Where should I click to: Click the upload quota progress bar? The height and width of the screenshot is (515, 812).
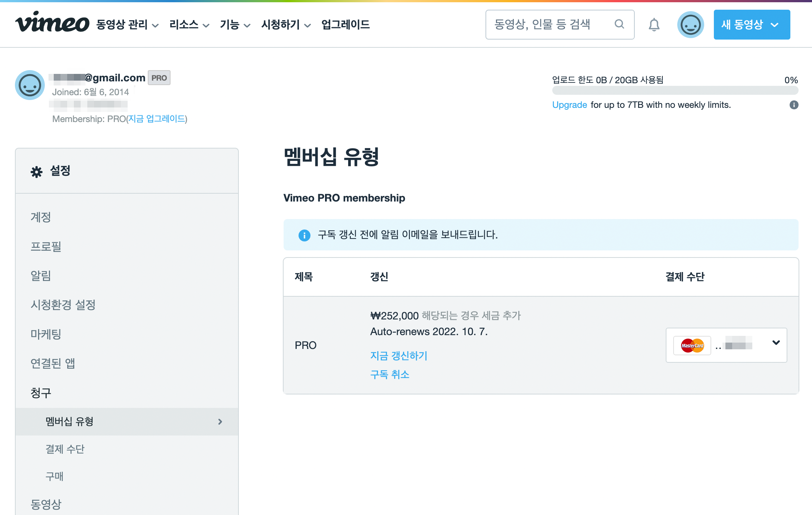[x=675, y=90]
